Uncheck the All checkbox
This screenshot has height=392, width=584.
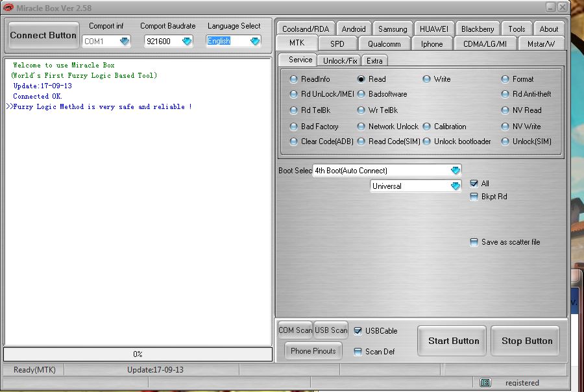coord(474,184)
